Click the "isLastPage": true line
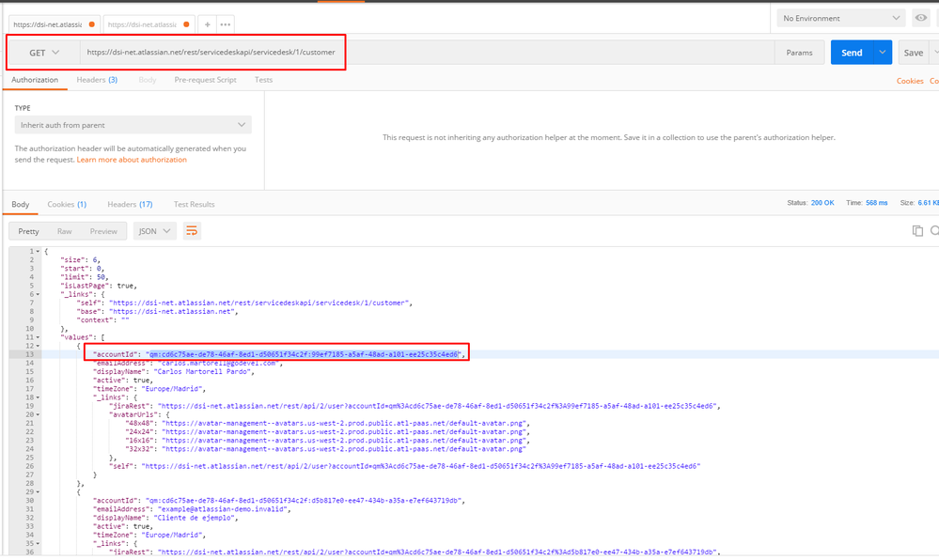 [99, 286]
